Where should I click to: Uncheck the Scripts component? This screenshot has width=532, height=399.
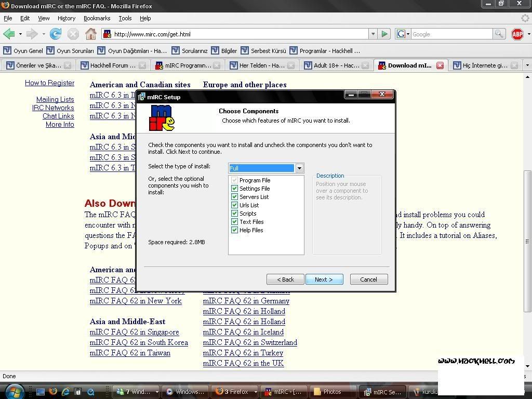click(234, 213)
